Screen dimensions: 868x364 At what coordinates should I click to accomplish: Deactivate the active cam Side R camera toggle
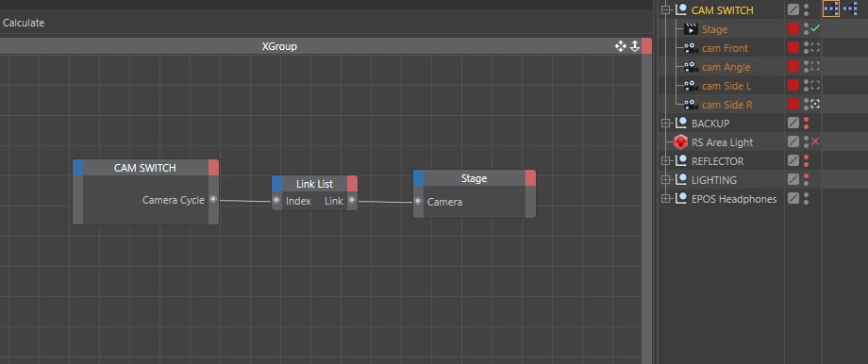tap(815, 104)
